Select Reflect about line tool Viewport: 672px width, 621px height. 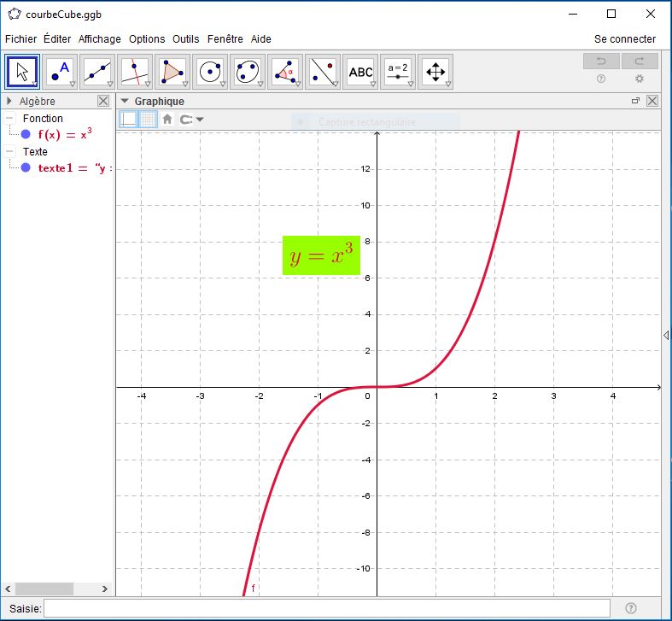[323, 72]
